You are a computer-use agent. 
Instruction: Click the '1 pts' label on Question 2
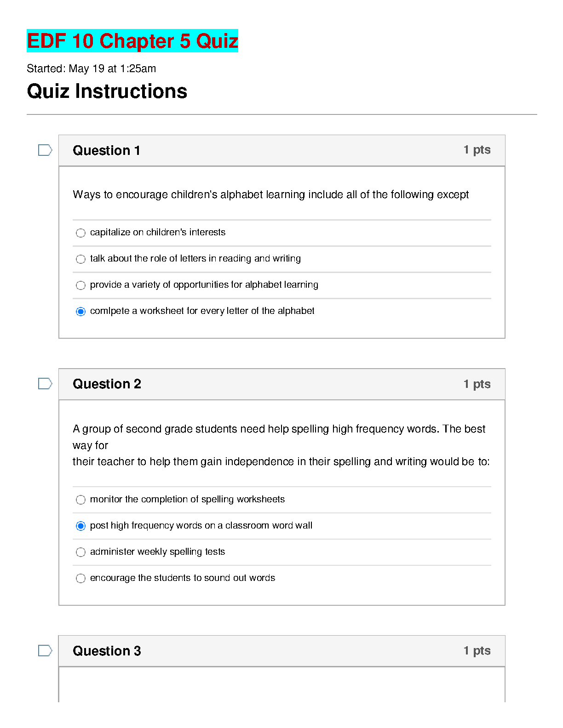point(477,384)
